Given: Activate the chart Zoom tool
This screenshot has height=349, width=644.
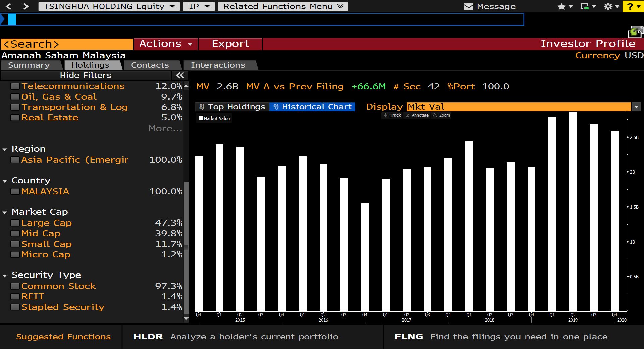Looking at the screenshot, I should tap(441, 115).
